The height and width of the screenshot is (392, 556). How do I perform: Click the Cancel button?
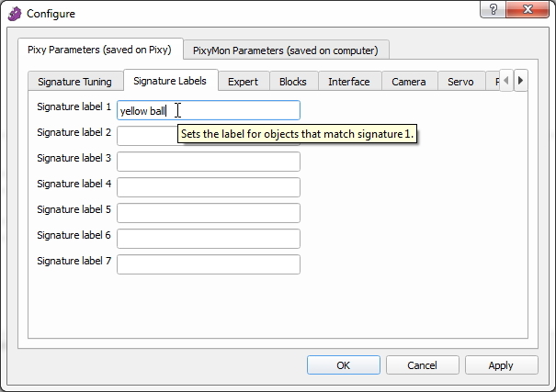point(422,364)
